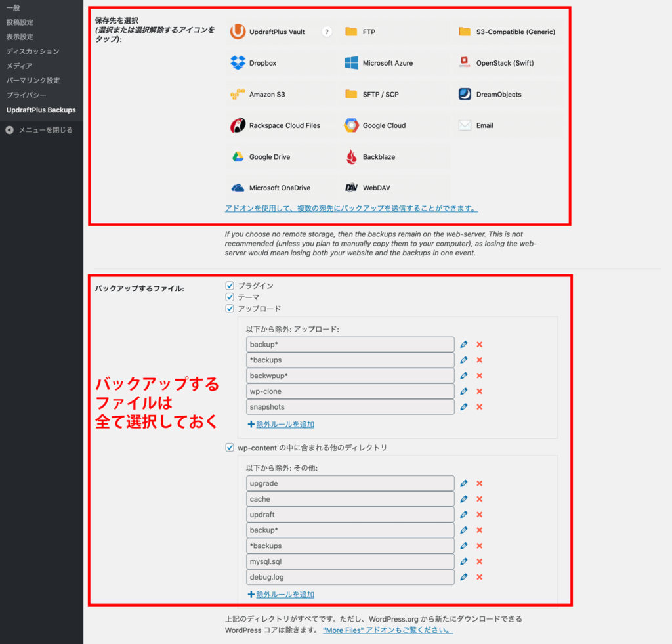Screen dimensions: 672x644
Task: Choose Dropbox as backup destination
Action: pos(281,63)
